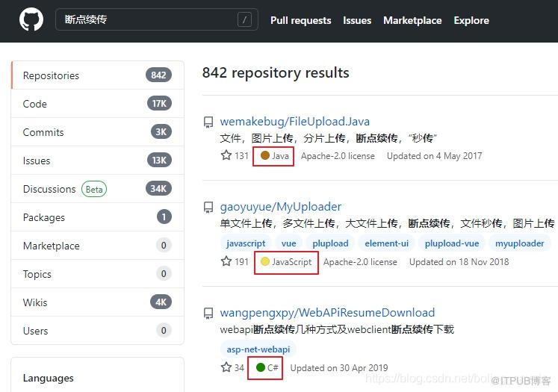Open Issues in the top navigation
This screenshot has width=558, height=392.
pos(357,20)
